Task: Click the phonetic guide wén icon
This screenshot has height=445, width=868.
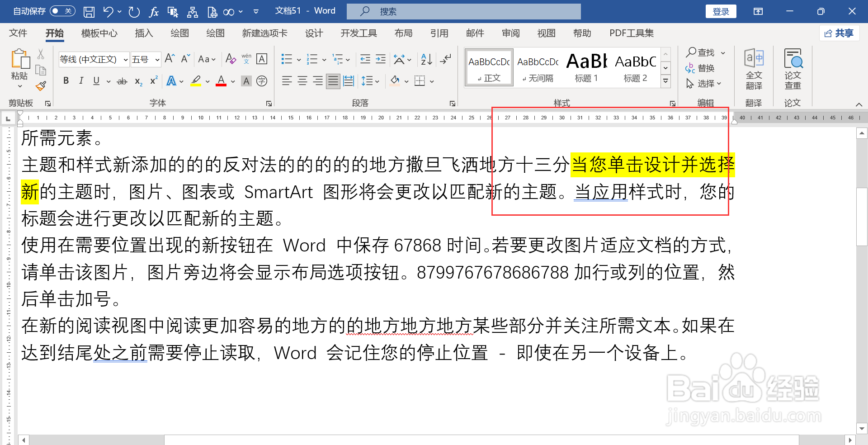Action: click(246, 59)
